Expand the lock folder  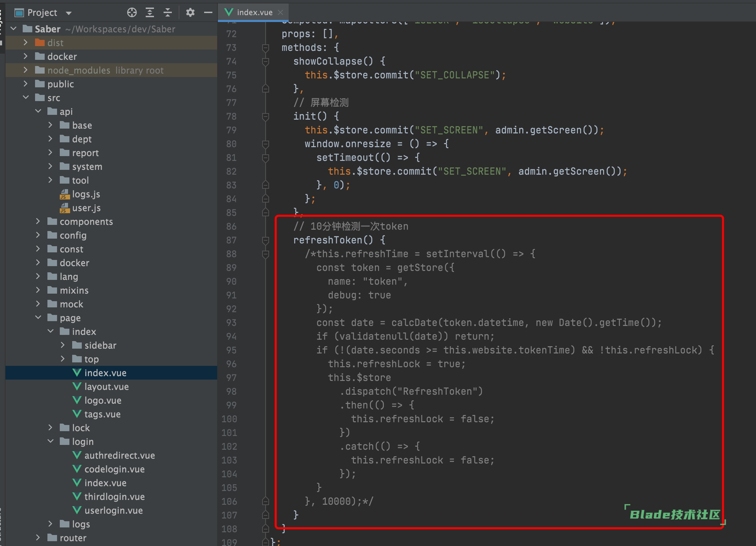point(51,427)
